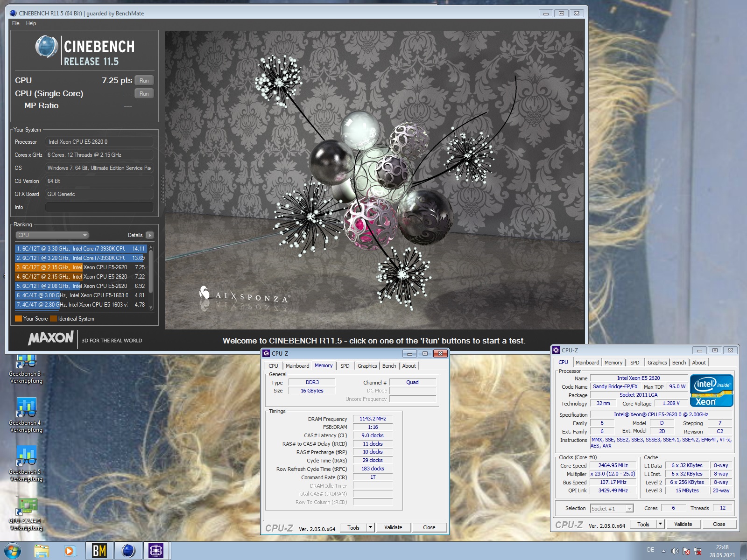The width and height of the screenshot is (747, 560).
Task: Open Geekbench 5 desktop shortcut
Action: [27, 464]
